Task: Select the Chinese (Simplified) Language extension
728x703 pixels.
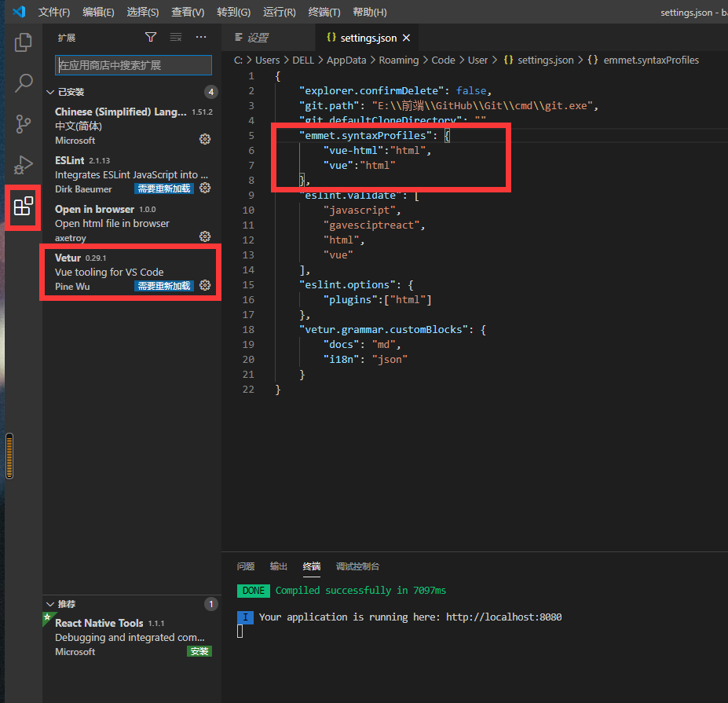Action: click(132, 126)
